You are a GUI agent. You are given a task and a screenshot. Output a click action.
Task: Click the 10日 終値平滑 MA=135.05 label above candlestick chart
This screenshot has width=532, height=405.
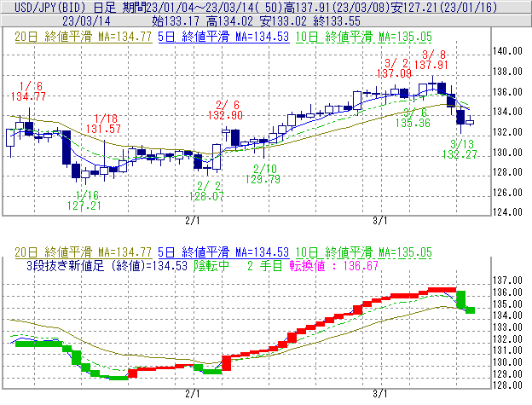tap(364, 37)
